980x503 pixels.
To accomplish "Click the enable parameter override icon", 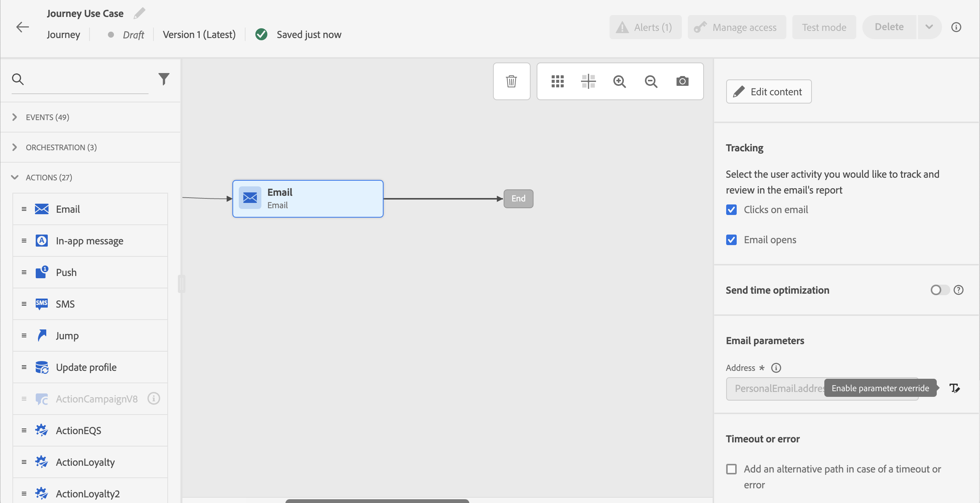I will [x=954, y=388].
